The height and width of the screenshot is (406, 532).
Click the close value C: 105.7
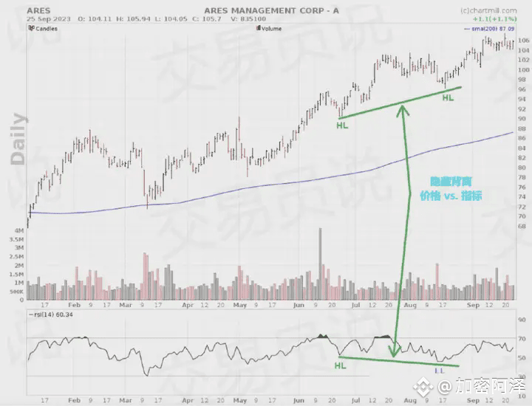207,19
